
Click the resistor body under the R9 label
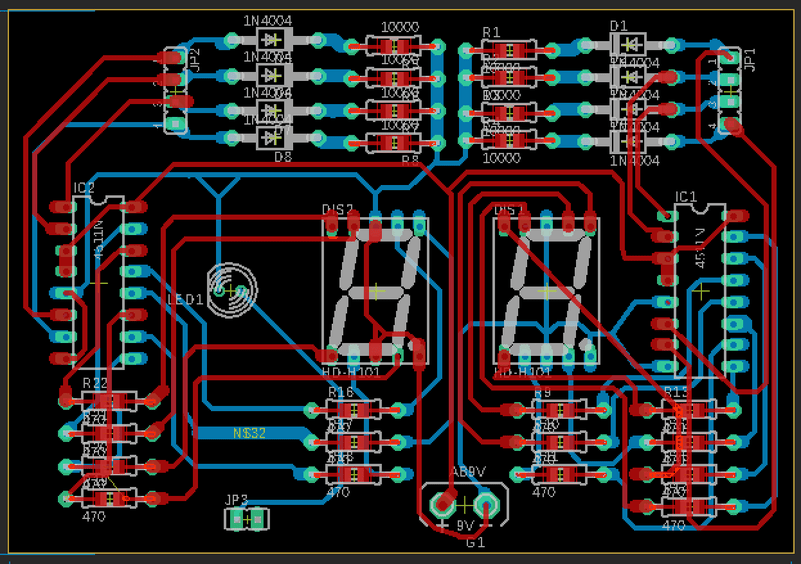(x=559, y=410)
